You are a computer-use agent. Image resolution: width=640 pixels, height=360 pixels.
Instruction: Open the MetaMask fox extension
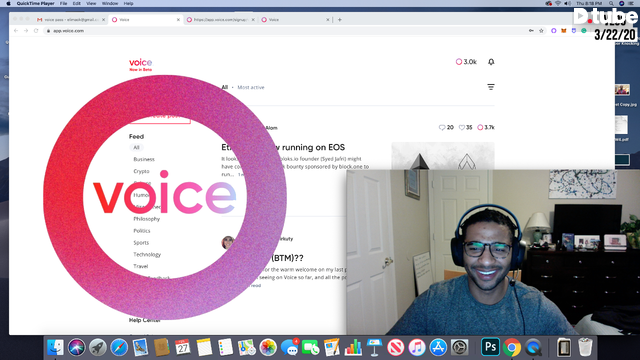[564, 31]
